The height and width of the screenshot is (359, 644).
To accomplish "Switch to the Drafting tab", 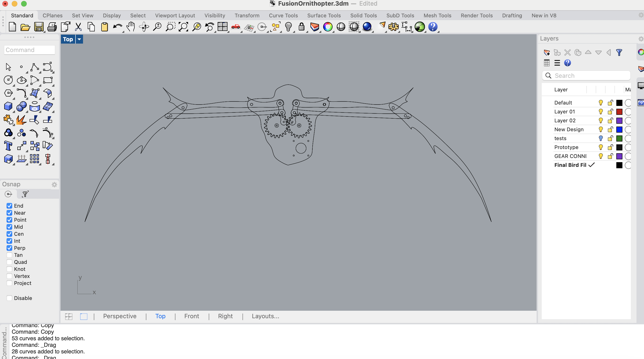I will pyautogui.click(x=512, y=15).
